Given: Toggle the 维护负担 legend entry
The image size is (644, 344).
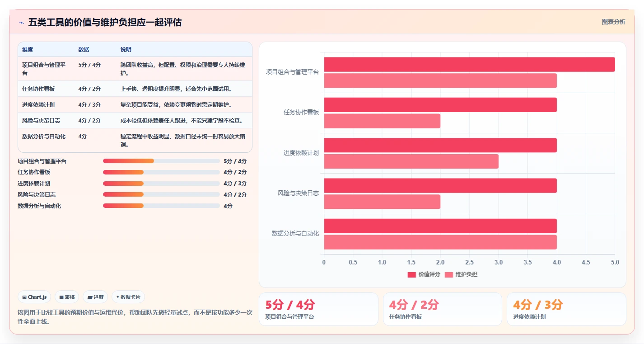Looking at the screenshot, I should point(461,274).
